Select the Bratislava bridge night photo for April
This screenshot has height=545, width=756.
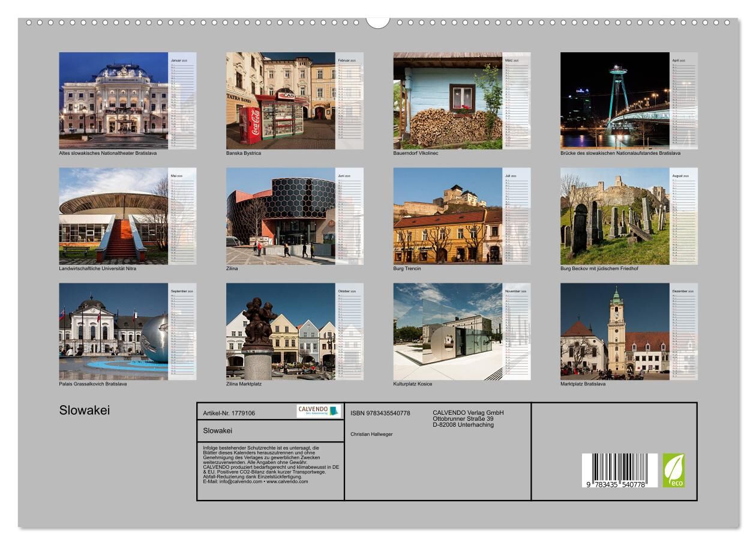615,100
